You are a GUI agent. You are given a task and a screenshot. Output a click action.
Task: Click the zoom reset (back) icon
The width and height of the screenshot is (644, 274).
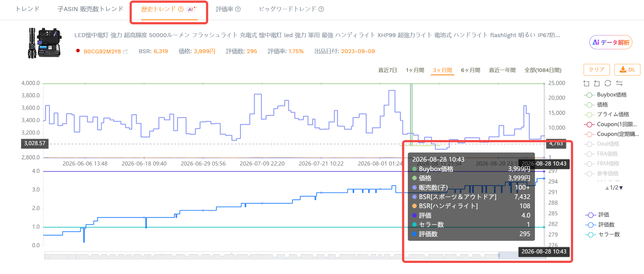tap(597, 83)
